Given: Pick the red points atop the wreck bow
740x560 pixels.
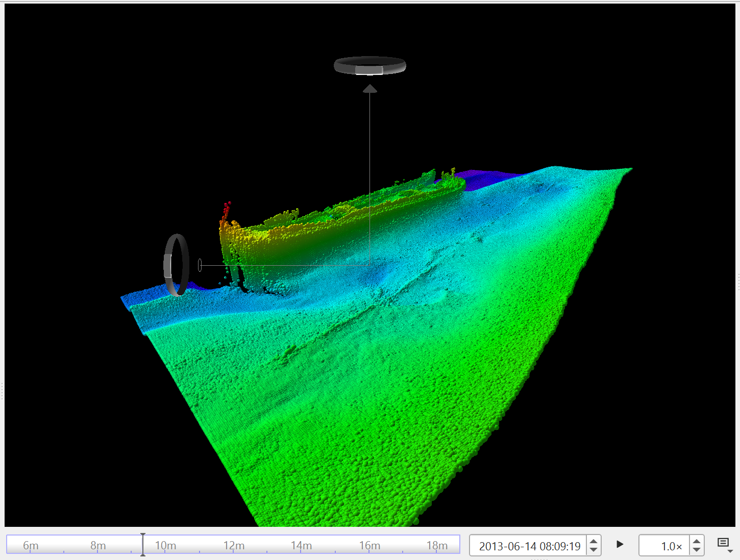Looking at the screenshot, I should (x=226, y=208).
